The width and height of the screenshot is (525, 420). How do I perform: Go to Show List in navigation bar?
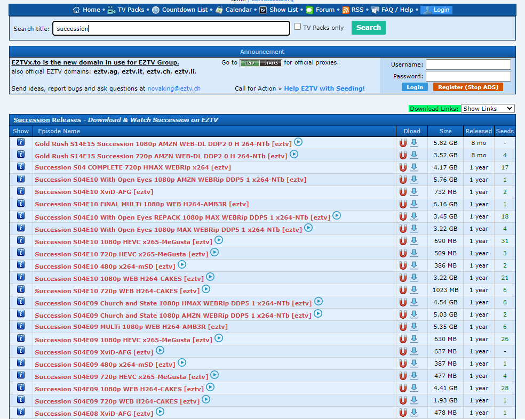[x=283, y=10]
